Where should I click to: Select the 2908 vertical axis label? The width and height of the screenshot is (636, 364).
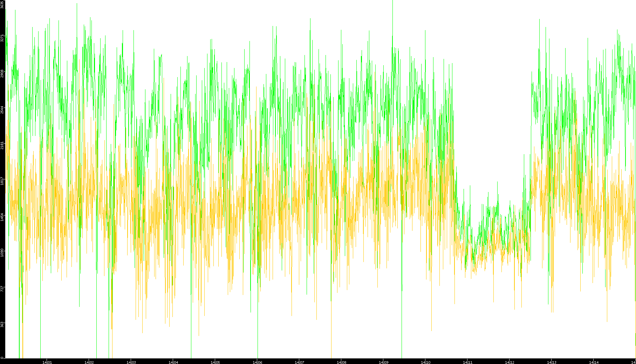(x=2, y=74)
